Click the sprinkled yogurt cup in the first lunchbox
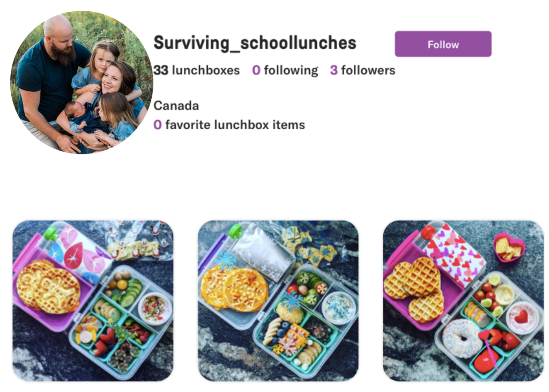Image resolution: width=549 pixels, height=392 pixels. coord(154,308)
